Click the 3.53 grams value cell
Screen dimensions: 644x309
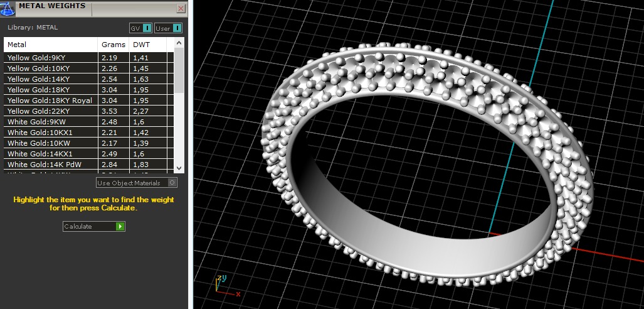[113, 111]
